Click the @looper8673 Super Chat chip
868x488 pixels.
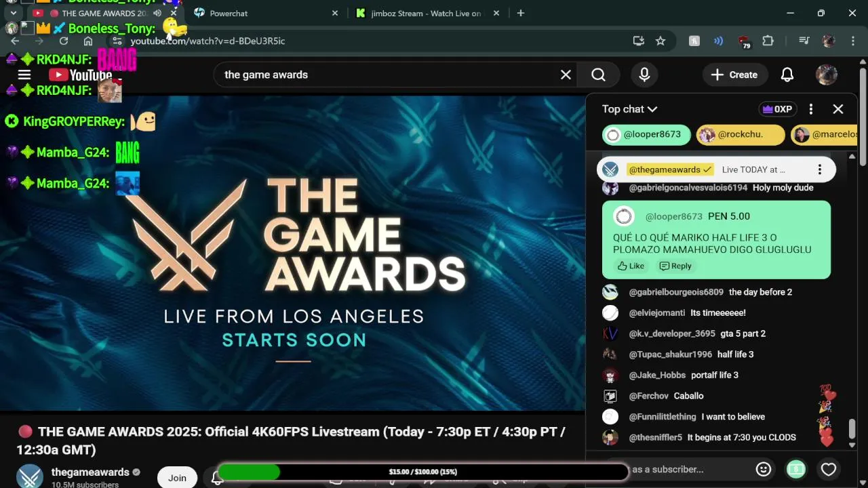[x=646, y=134]
